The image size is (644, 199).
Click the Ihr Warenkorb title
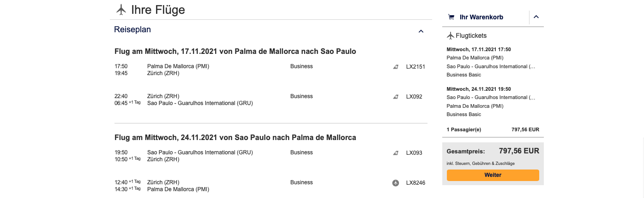click(x=481, y=17)
